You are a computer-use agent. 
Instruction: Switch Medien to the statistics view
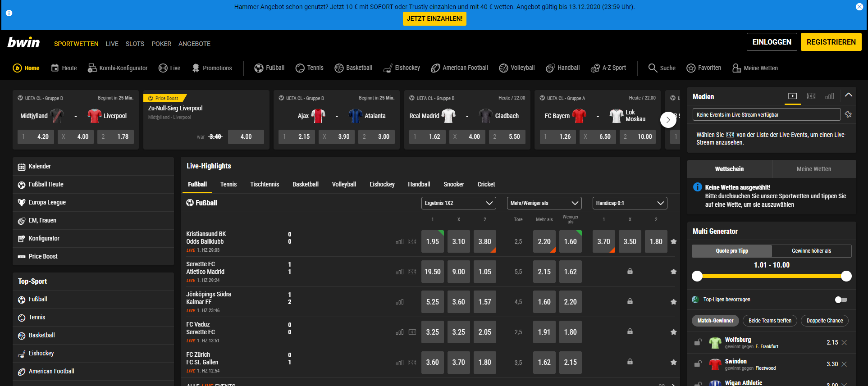[x=830, y=96]
